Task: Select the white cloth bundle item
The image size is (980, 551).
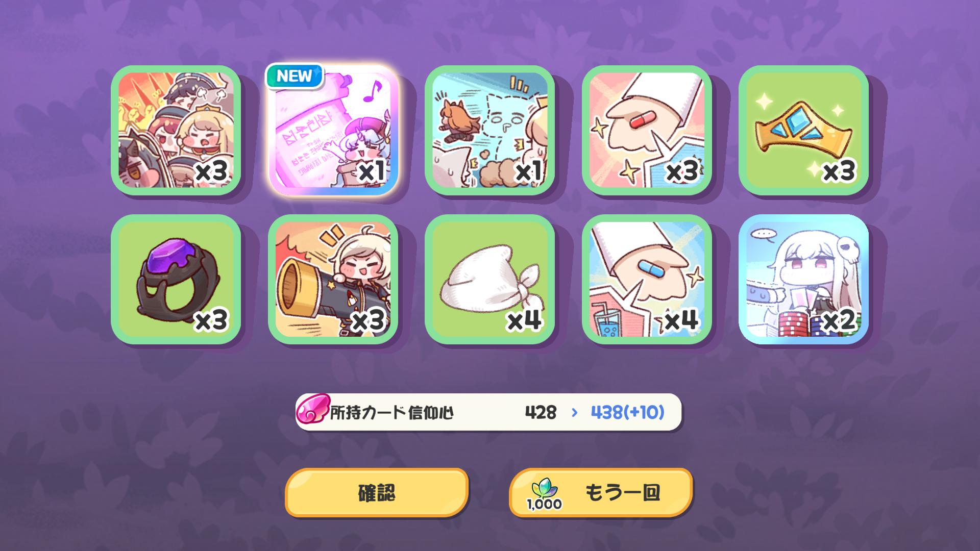Action: click(489, 279)
